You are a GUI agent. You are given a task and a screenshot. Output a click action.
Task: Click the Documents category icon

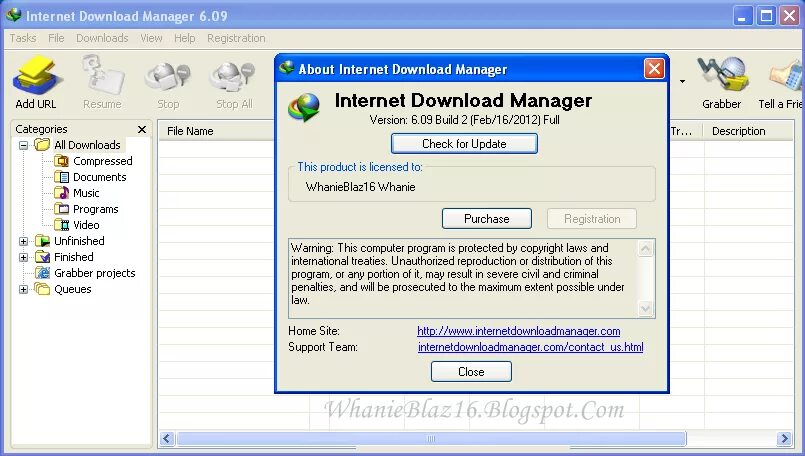click(x=61, y=177)
